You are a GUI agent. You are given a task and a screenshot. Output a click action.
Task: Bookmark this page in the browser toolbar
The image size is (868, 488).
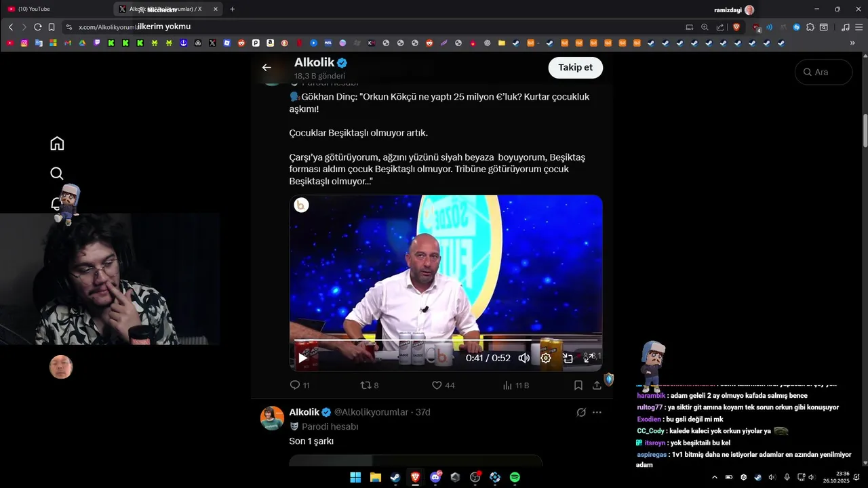tap(52, 27)
